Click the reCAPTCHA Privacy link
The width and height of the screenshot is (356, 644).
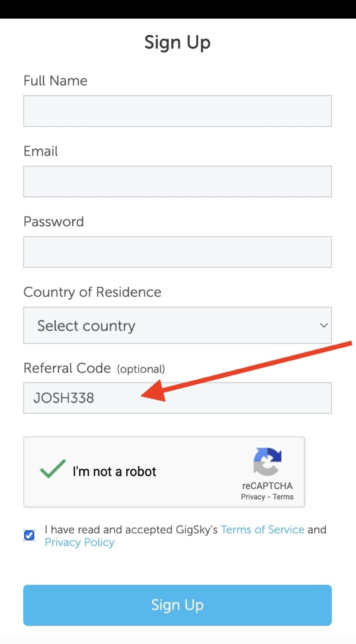(x=253, y=497)
